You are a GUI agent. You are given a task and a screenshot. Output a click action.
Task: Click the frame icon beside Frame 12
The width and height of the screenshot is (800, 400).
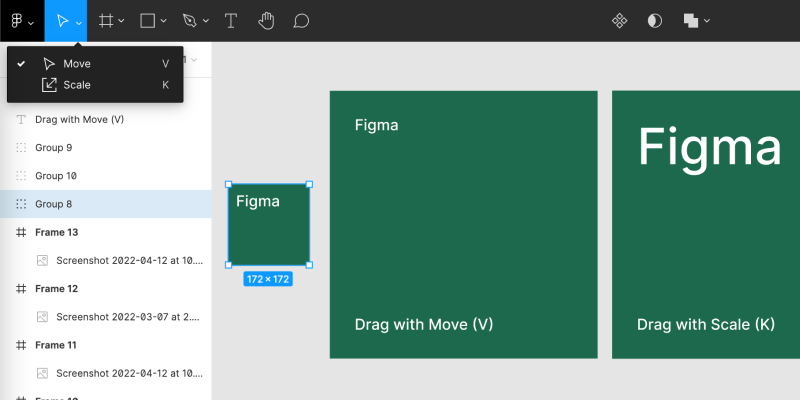tap(21, 289)
